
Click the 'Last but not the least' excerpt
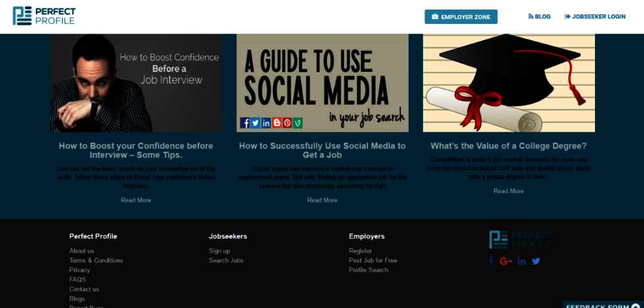pos(136,177)
